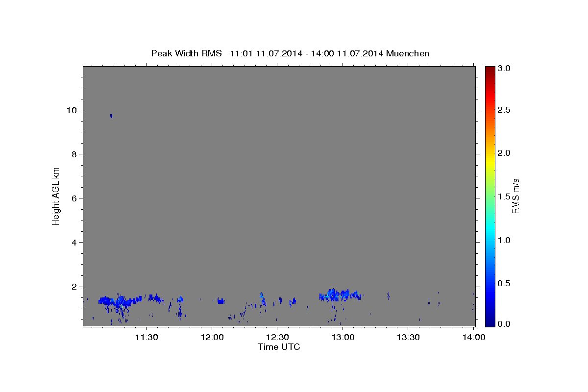Click the 11:30 time tick label
588x392 pixels.
point(147,337)
